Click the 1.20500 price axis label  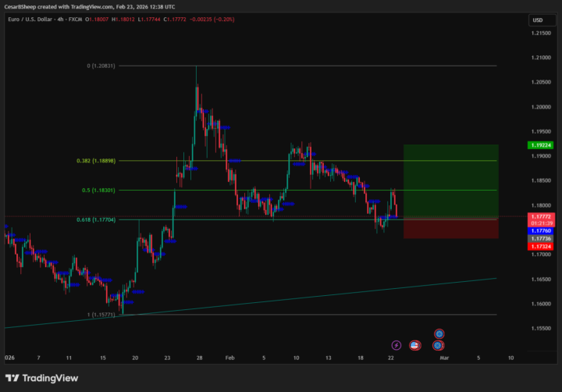pos(541,82)
